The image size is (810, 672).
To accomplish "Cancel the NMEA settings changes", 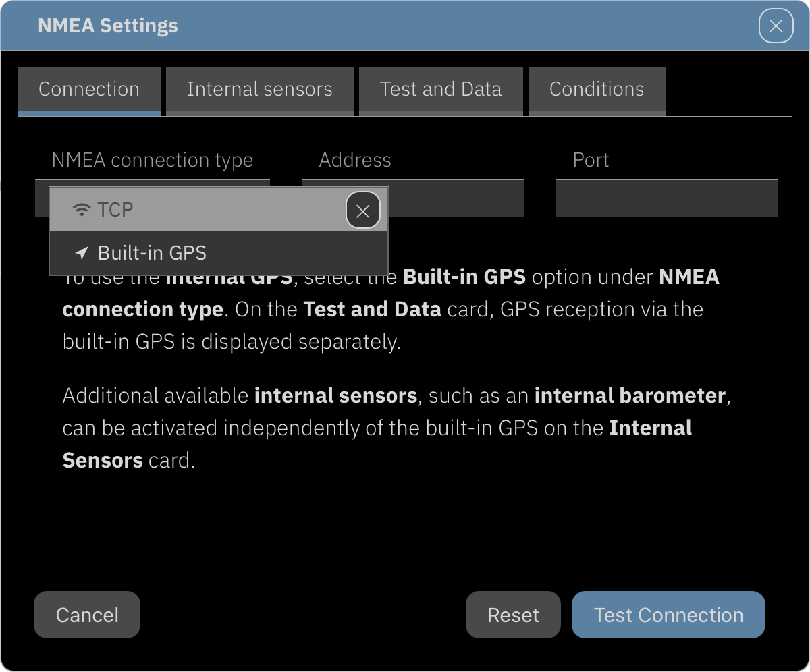I will [86, 615].
